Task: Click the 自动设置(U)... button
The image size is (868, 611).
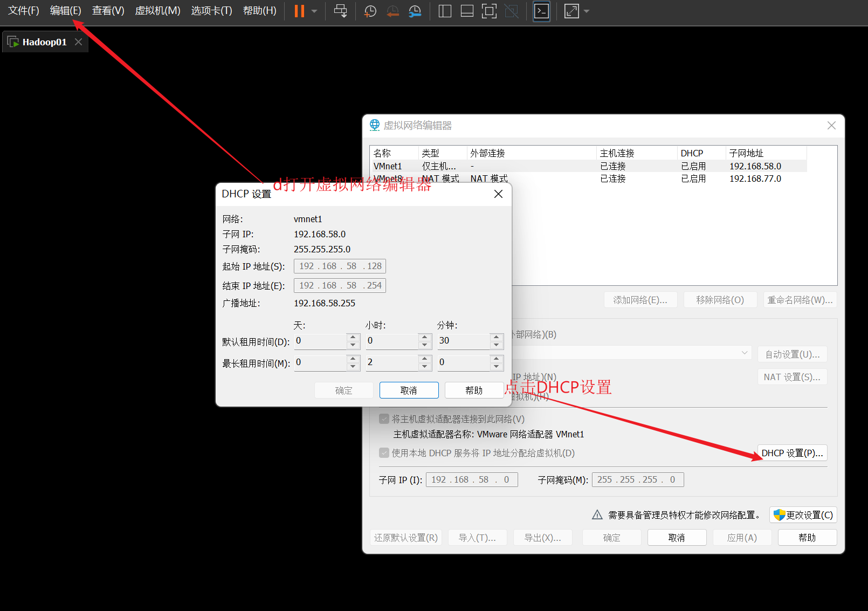Action: tap(793, 355)
